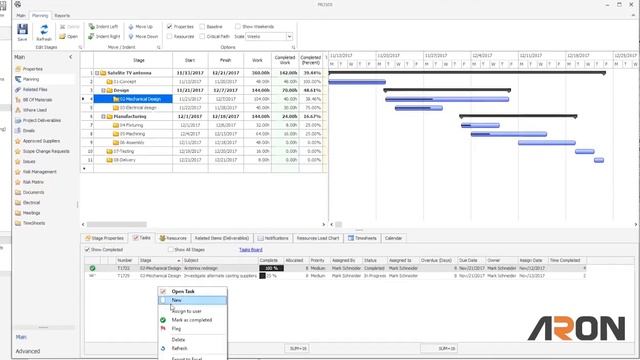
Task: Select the Resources Load Chart tab
Action: [318, 238]
